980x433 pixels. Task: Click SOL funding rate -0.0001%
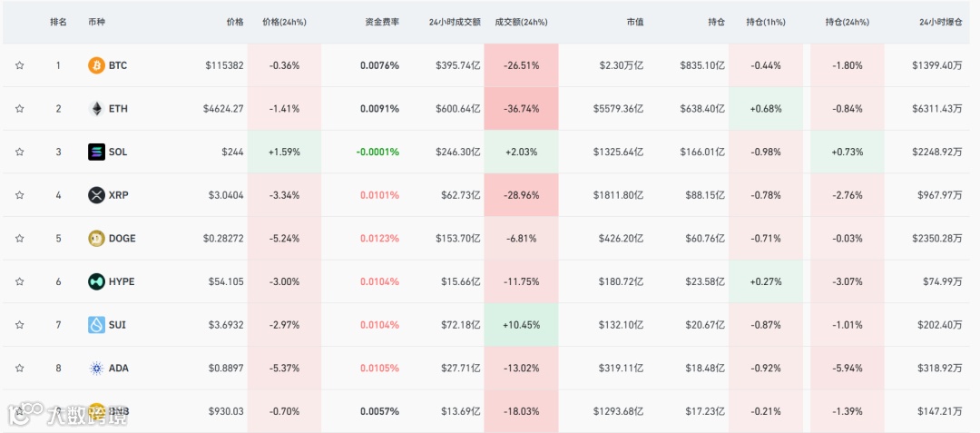(377, 152)
